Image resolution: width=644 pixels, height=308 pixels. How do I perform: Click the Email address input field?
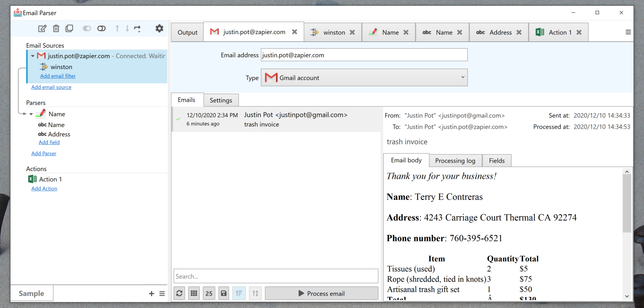pyautogui.click(x=364, y=55)
